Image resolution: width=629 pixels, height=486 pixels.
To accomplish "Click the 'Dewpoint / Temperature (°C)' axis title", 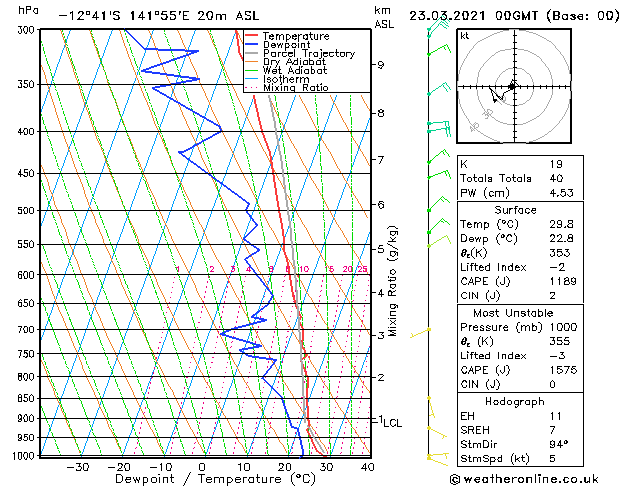I will pyautogui.click(x=215, y=479).
